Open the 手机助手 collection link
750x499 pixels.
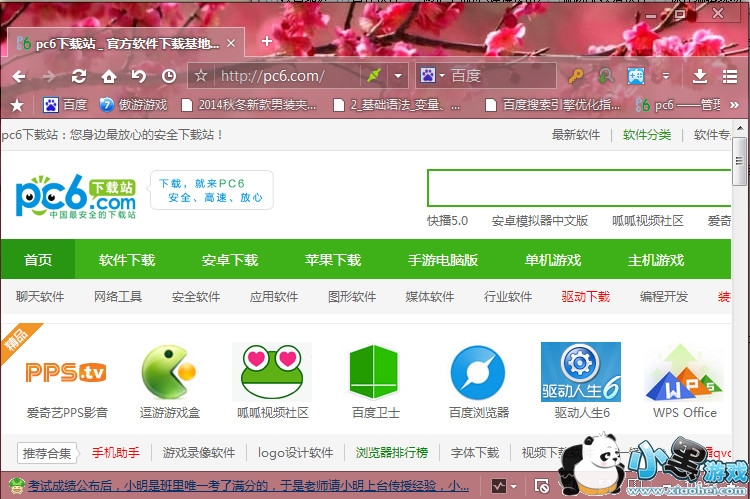tap(116, 453)
